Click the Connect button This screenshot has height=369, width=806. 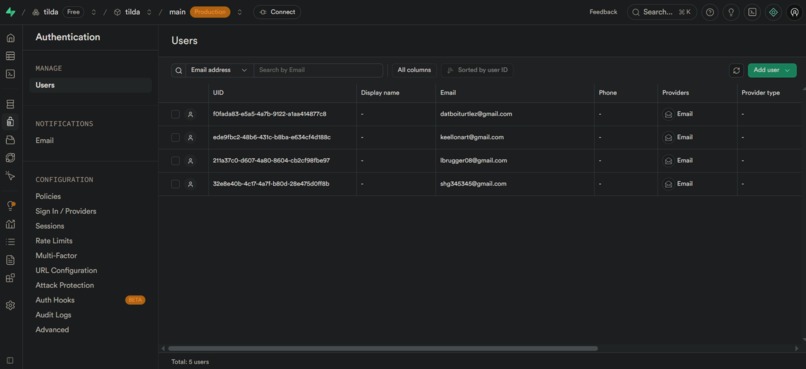[277, 12]
